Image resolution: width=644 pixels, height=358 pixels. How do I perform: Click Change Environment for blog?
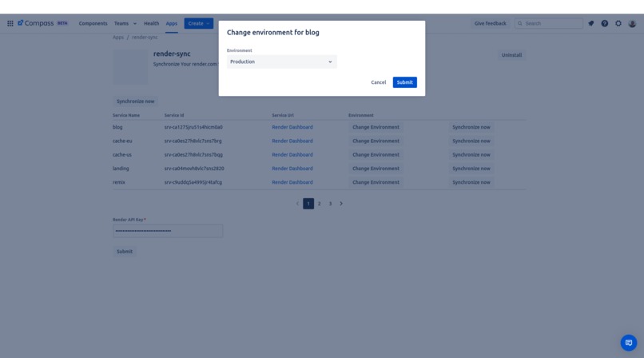point(376,127)
